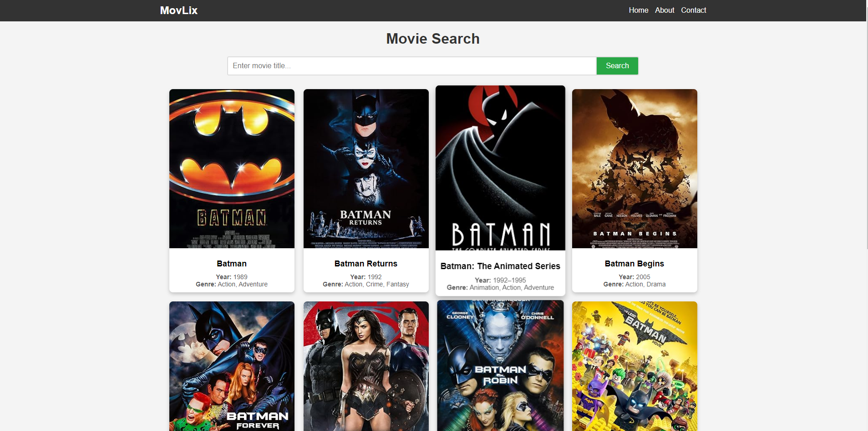Click the "Batman Returns" title text
The width and height of the screenshot is (868, 431).
366,264
